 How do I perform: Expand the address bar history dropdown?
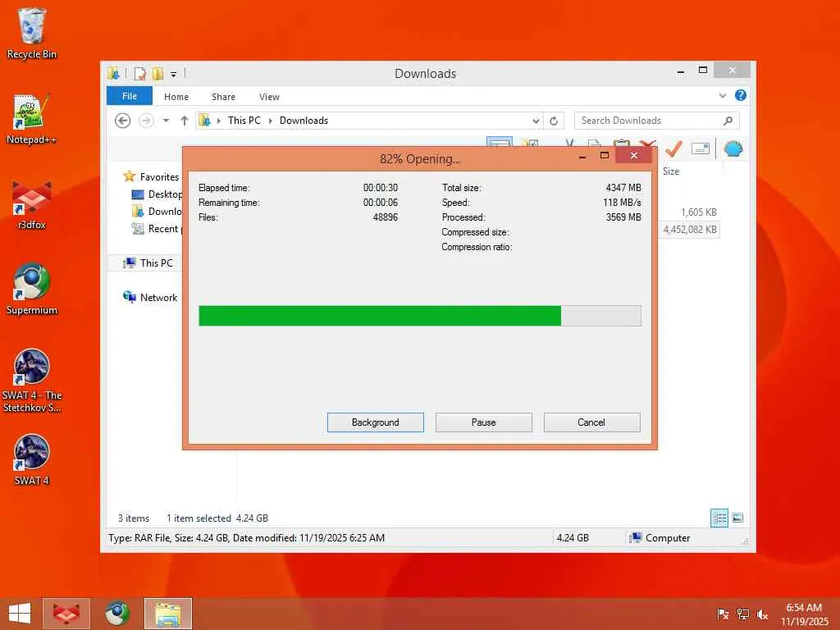[536, 121]
